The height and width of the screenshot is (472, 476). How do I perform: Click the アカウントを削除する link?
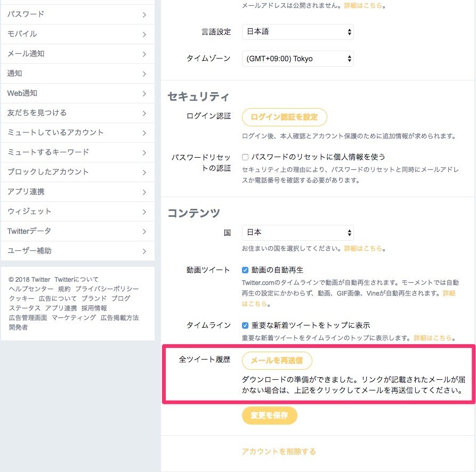coord(279,451)
